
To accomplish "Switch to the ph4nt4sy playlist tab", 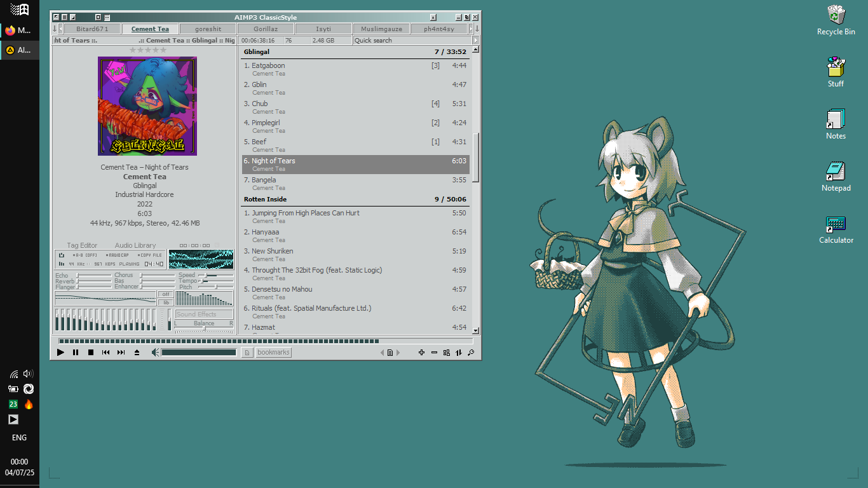I will [x=439, y=29].
